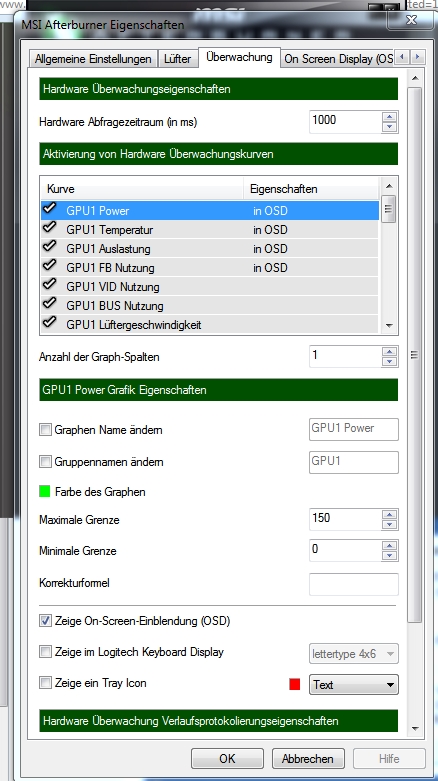
Task: Toggle the checkmark for GPU1 Auslastung curve
Action: (49, 247)
